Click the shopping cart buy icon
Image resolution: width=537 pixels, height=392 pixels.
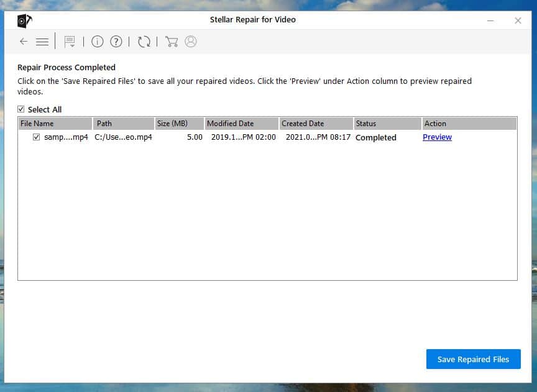[x=172, y=42]
